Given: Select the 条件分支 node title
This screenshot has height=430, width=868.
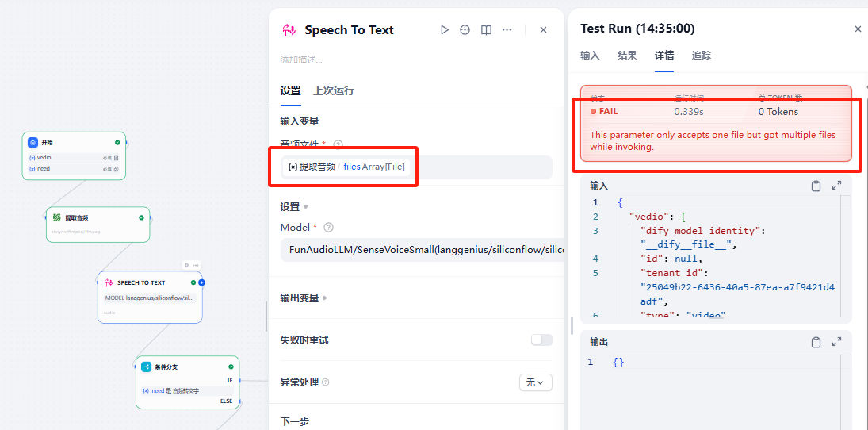Looking at the screenshot, I should pos(166,367).
